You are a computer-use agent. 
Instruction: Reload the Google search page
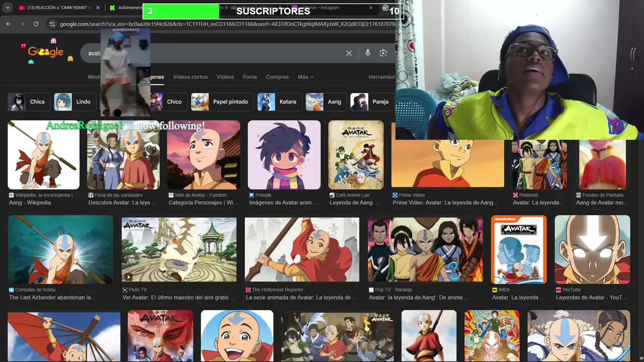pos(36,24)
